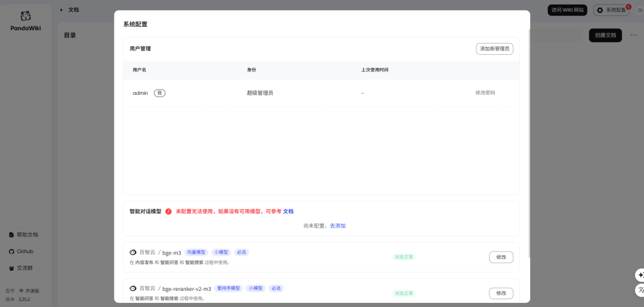Click 修改密码 for admin user
This screenshot has width=644, height=307.
point(485,93)
